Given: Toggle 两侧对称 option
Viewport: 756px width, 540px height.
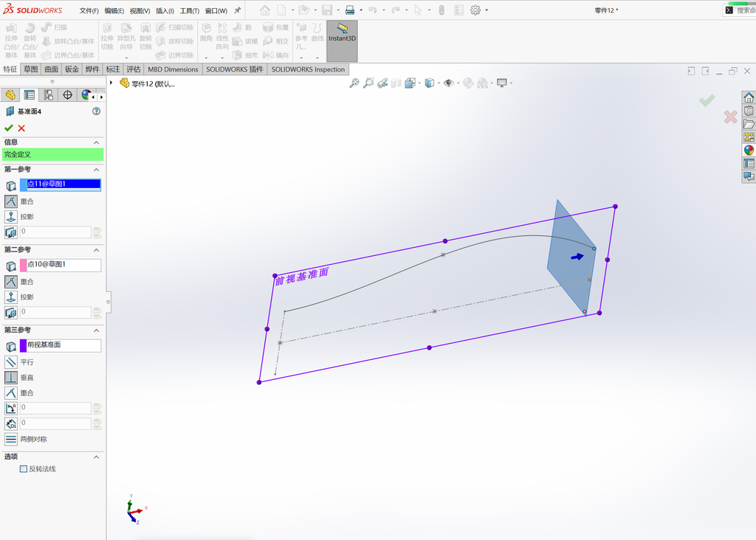Looking at the screenshot, I should (11, 439).
